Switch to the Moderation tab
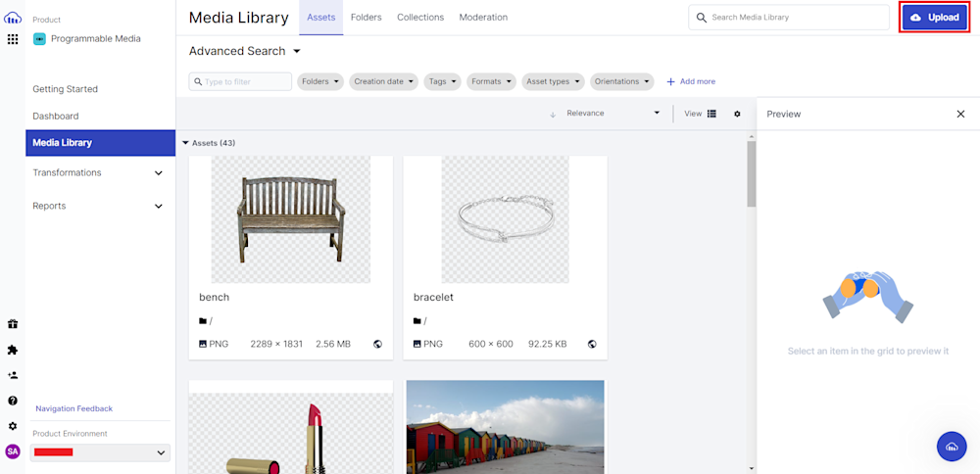This screenshot has height=474, width=980. pyautogui.click(x=483, y=18)
